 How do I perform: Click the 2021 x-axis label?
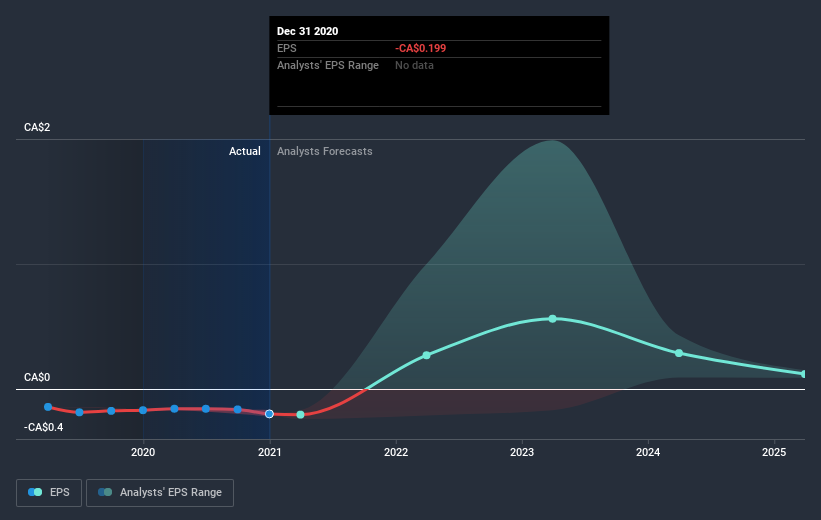click(x=270, y=452)
